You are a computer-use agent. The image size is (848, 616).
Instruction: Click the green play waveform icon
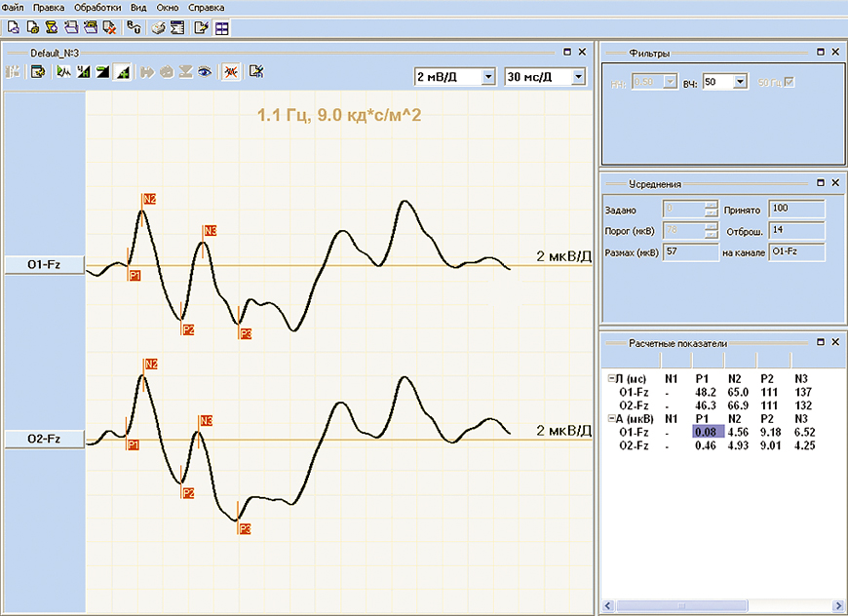(x=63, y=72)
